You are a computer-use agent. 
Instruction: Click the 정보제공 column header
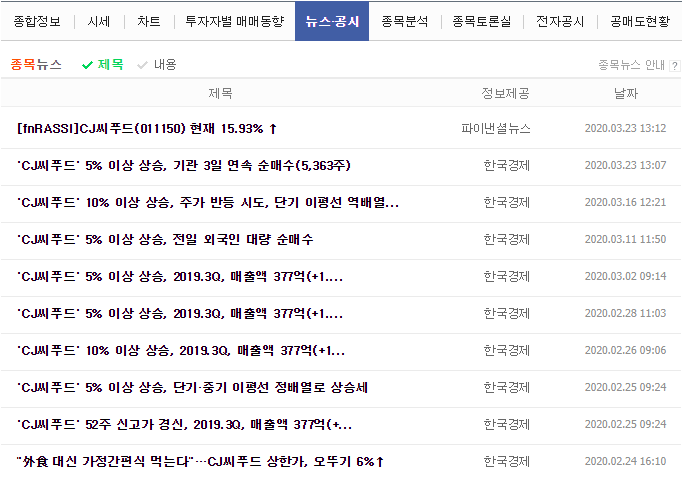pos(505,93)
